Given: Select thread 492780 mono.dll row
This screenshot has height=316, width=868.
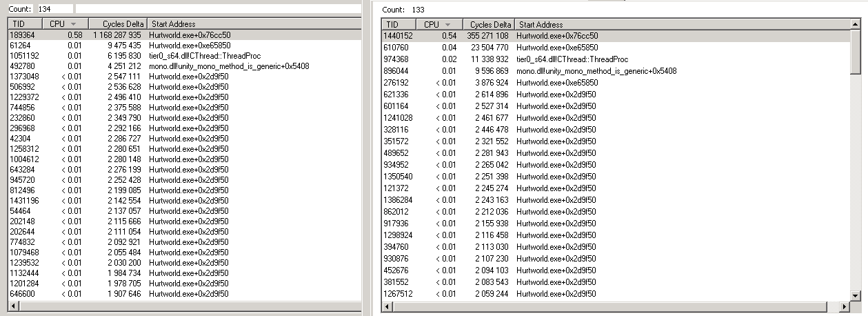Looking at the screenshot, I should coord(185,66).
